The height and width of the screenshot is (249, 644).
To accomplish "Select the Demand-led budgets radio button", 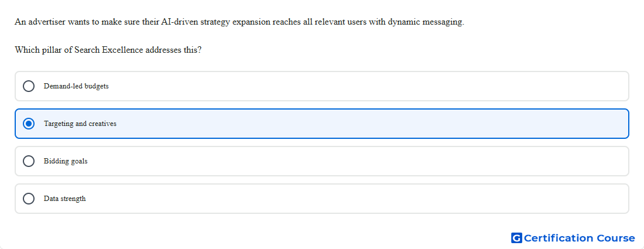I will click(29, 86).
